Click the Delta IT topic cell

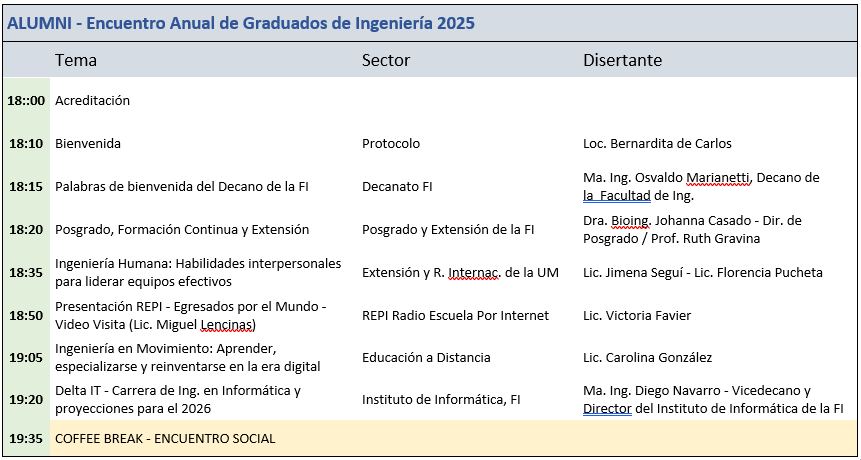178,400
